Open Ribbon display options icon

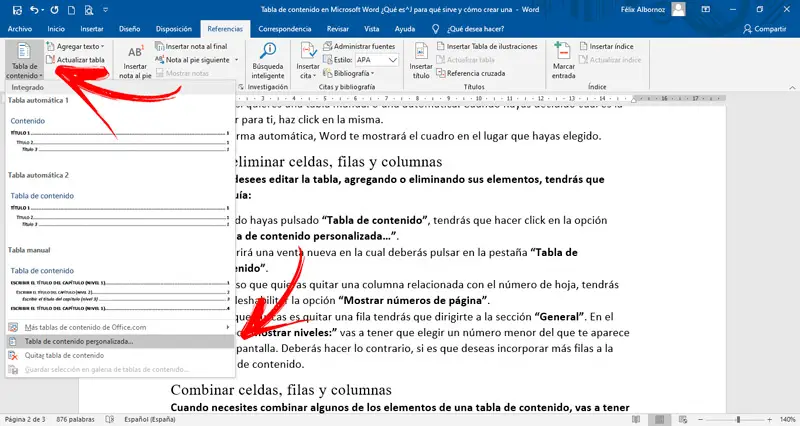(x=706, y=9)
